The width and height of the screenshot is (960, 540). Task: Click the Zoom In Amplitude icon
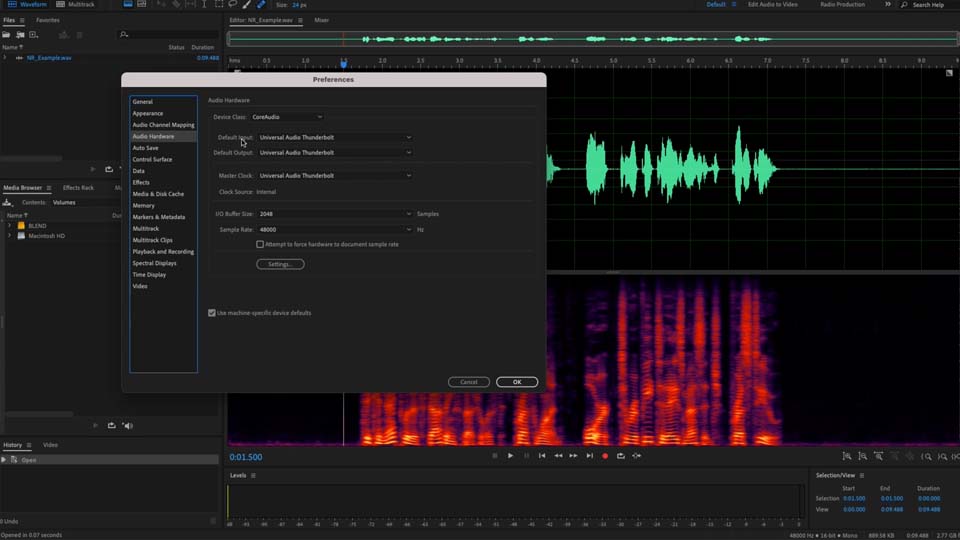(847, 456)
